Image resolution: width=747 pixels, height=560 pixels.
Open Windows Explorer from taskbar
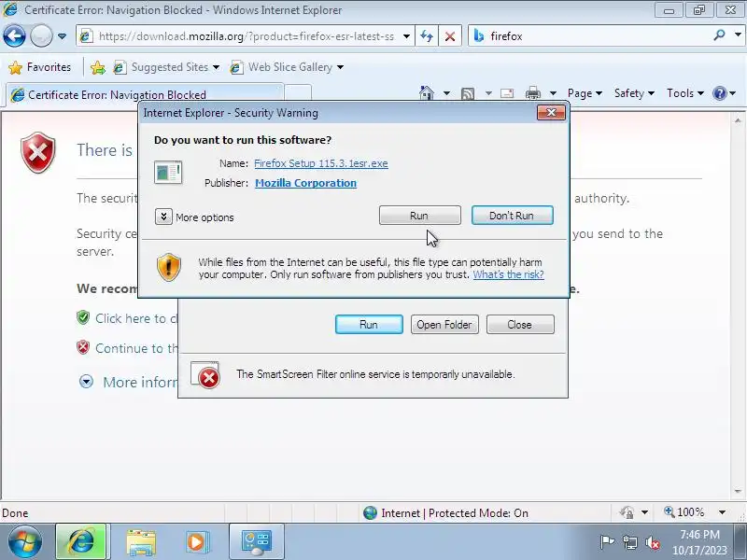141,542
